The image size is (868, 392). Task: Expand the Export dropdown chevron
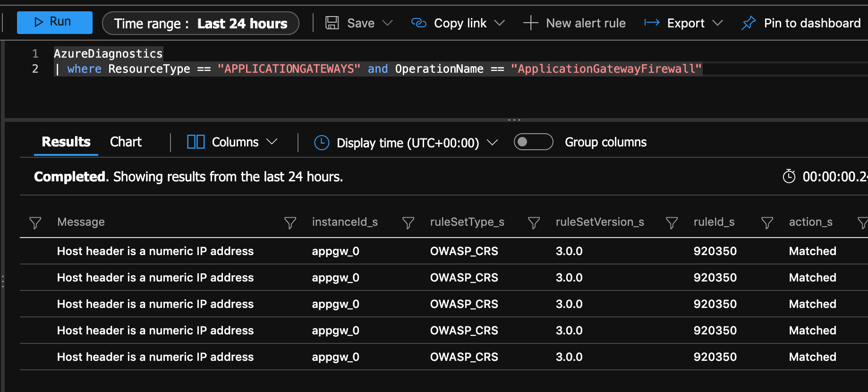coord(718,23)
